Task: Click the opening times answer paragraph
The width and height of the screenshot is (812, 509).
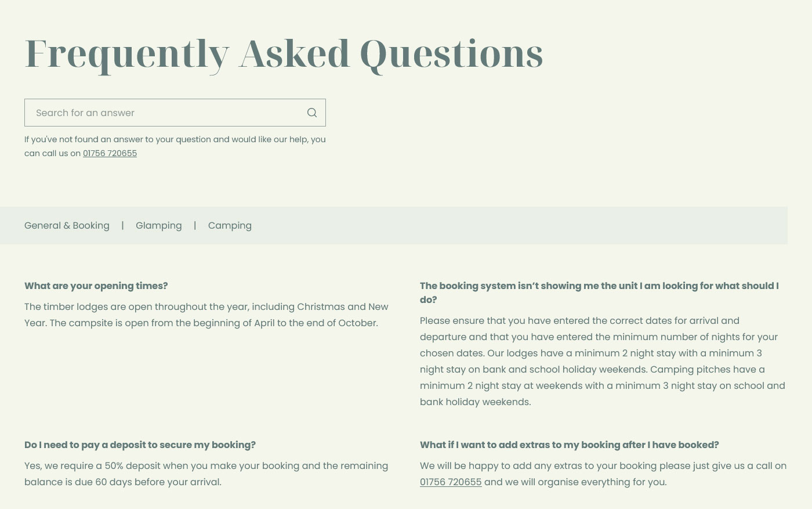Action: (x=206, y=315)
